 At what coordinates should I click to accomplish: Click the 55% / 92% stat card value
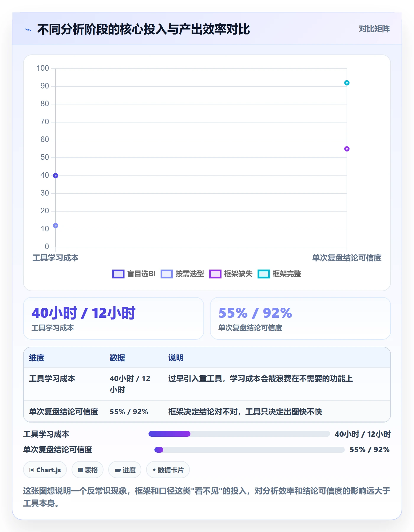coord(255,313)
